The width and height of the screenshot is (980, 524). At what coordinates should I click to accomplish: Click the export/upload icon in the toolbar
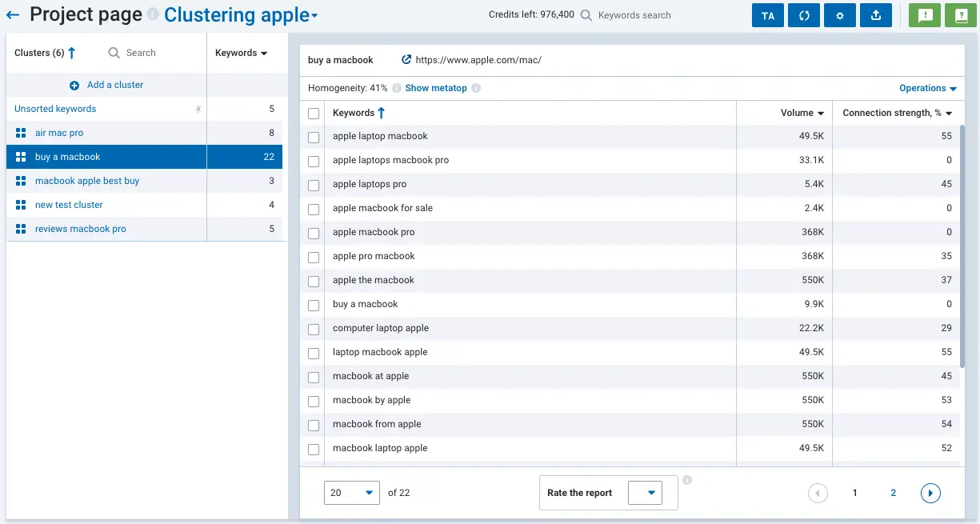point(875,14)
